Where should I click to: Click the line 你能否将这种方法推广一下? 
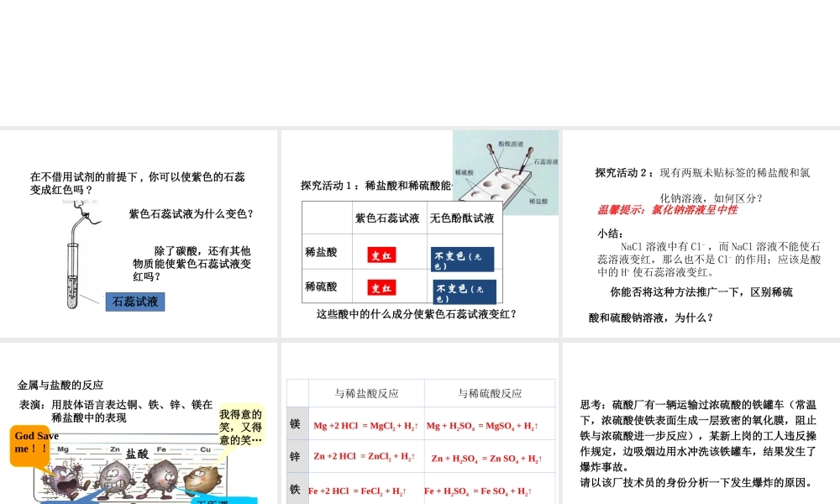[x=701, y=292]
